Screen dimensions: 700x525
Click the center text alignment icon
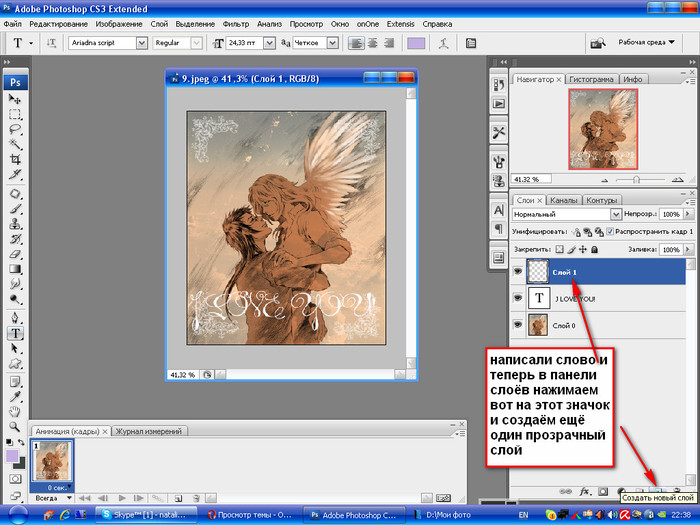point(372,43)
